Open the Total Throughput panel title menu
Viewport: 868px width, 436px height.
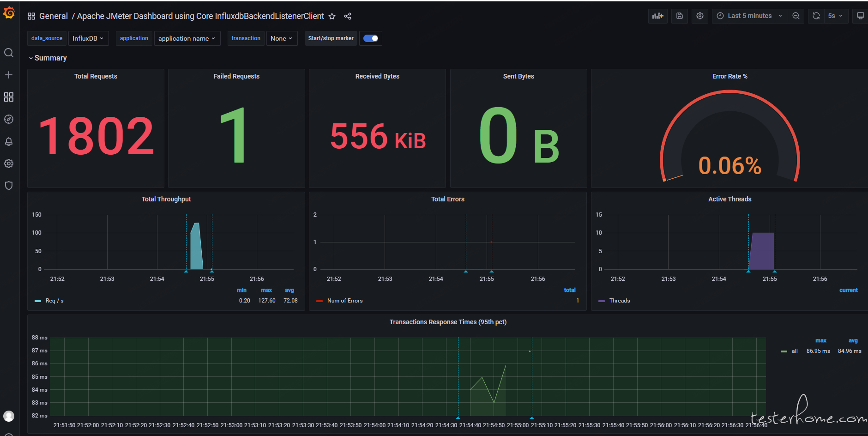166,199
